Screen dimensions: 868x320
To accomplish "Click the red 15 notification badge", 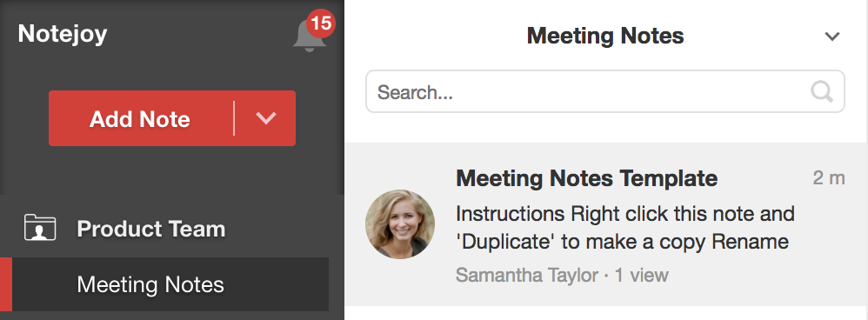I will (x=321, y=23).
